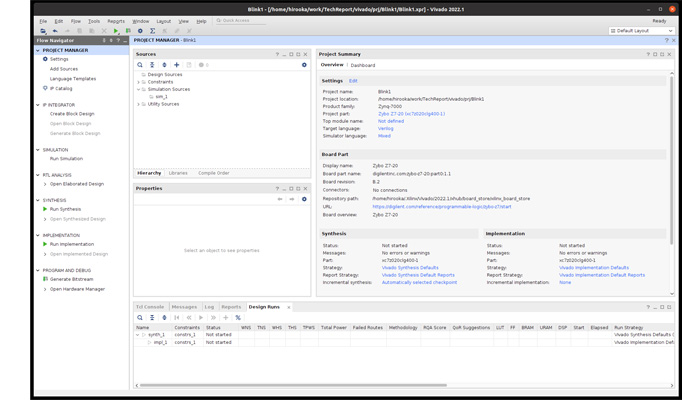
Task: Search in Design Runs toolbar
Action: tap(140, 317)
